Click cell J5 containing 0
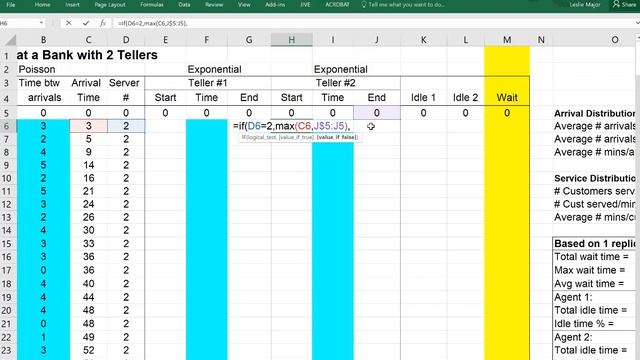The height and width of the screenshot is (360, 640). click(377, 113)
